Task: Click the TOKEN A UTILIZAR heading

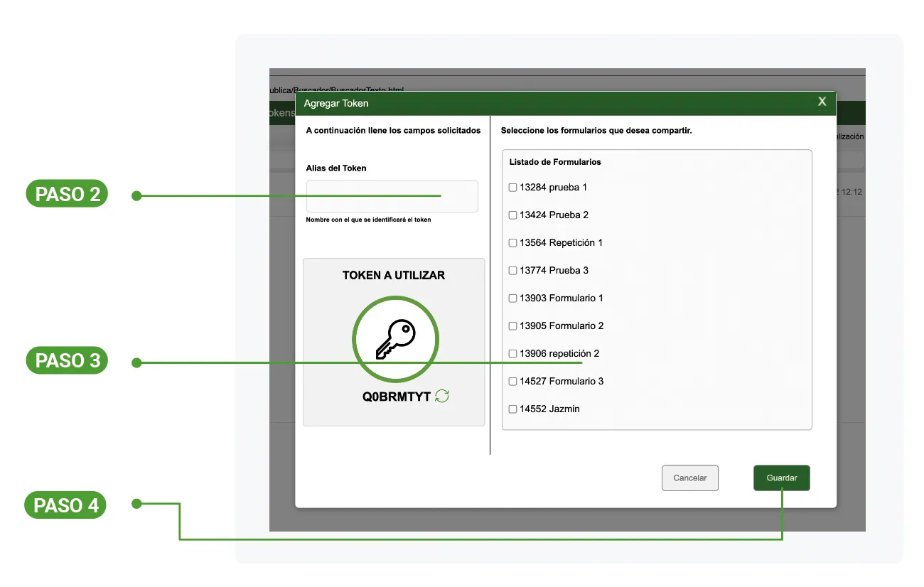Action: pyautogui.click(x=394, y=276)
